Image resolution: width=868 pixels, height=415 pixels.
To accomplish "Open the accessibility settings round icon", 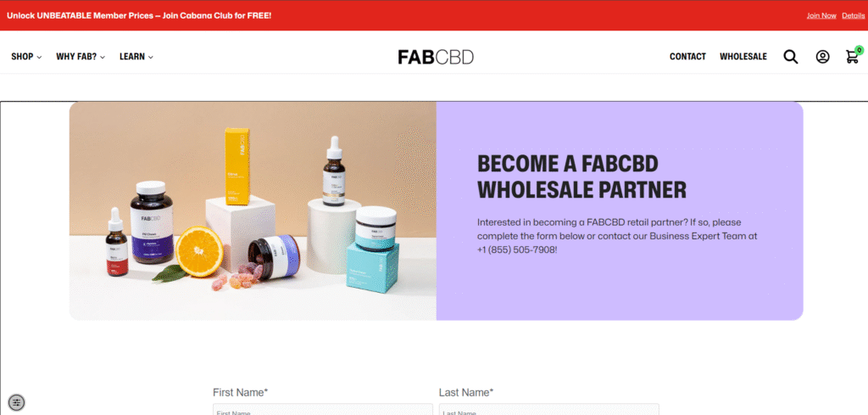I will (x=17, y=402).
